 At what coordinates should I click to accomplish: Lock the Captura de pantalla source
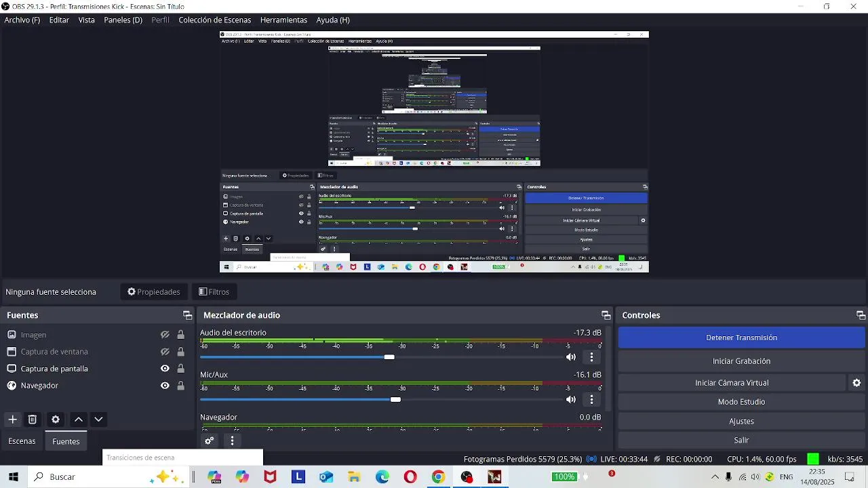[180, 369]
